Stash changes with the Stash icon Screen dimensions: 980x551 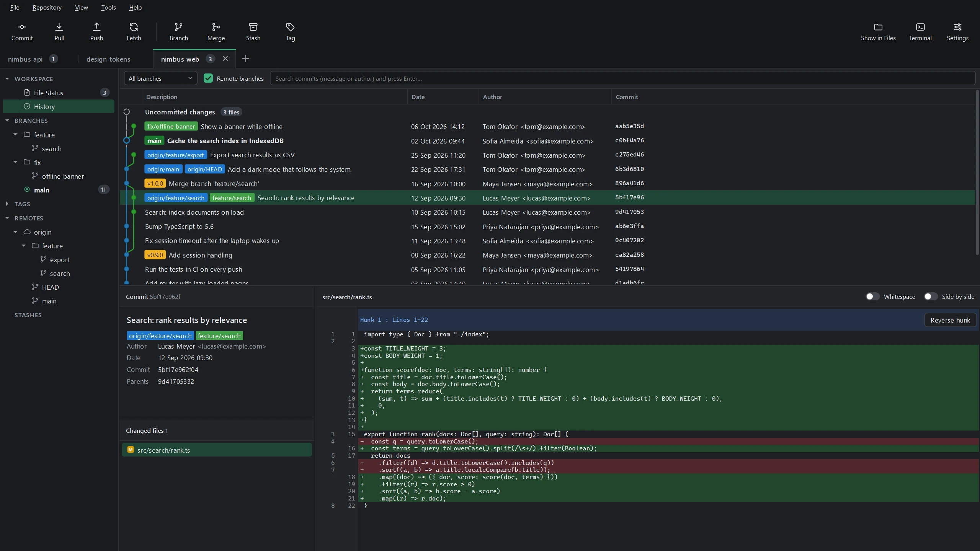tap(253, 32)
